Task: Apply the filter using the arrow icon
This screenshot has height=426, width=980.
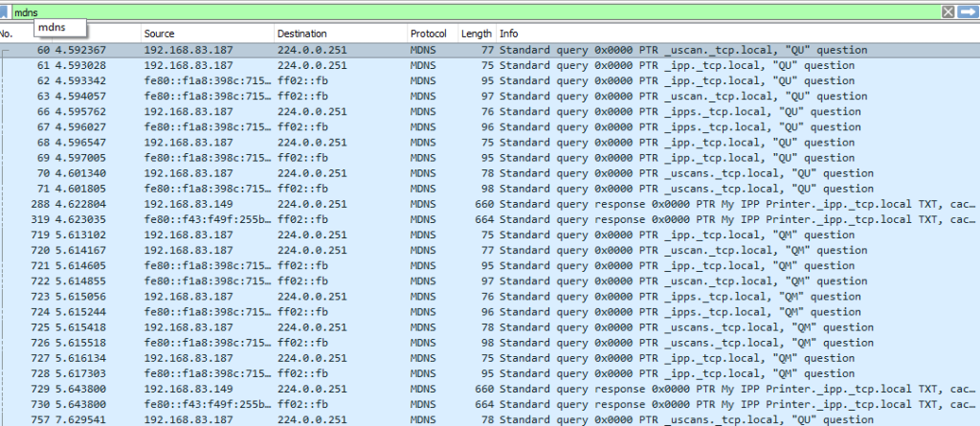Action: [x=968, y=11]
